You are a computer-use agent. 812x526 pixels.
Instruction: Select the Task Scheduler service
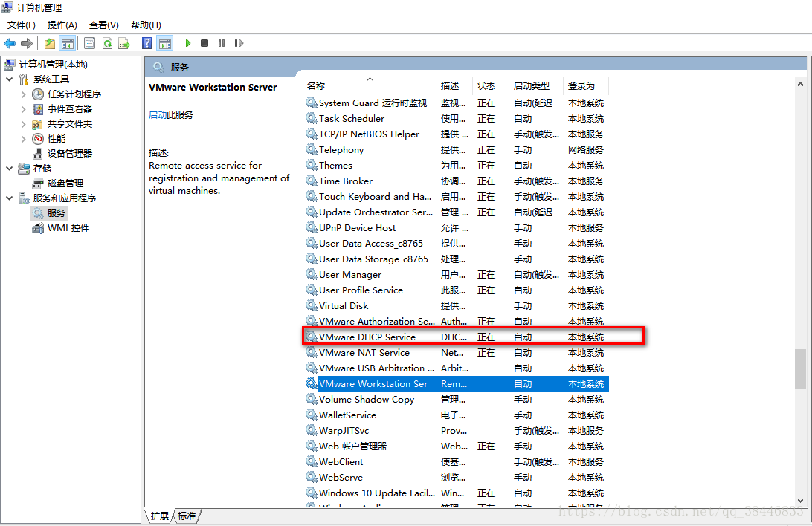click(x=457, y=119)
